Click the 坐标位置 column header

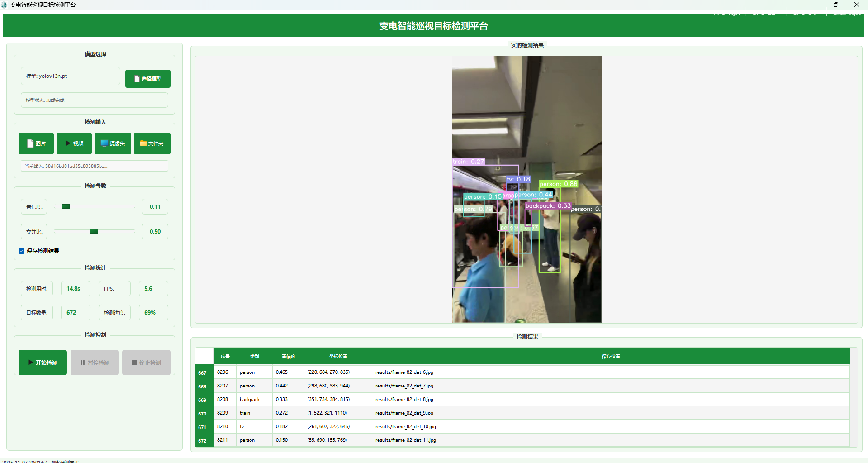(338, 356)
